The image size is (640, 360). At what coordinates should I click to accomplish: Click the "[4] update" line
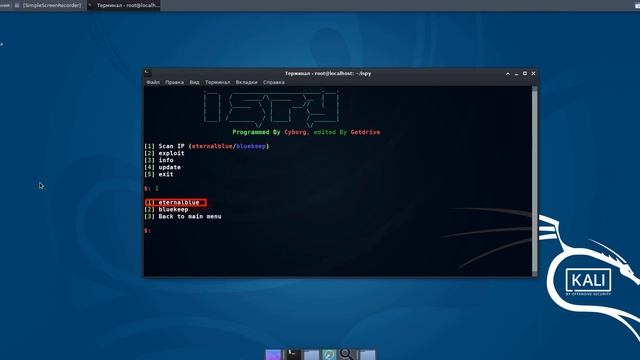click(162, 167)
